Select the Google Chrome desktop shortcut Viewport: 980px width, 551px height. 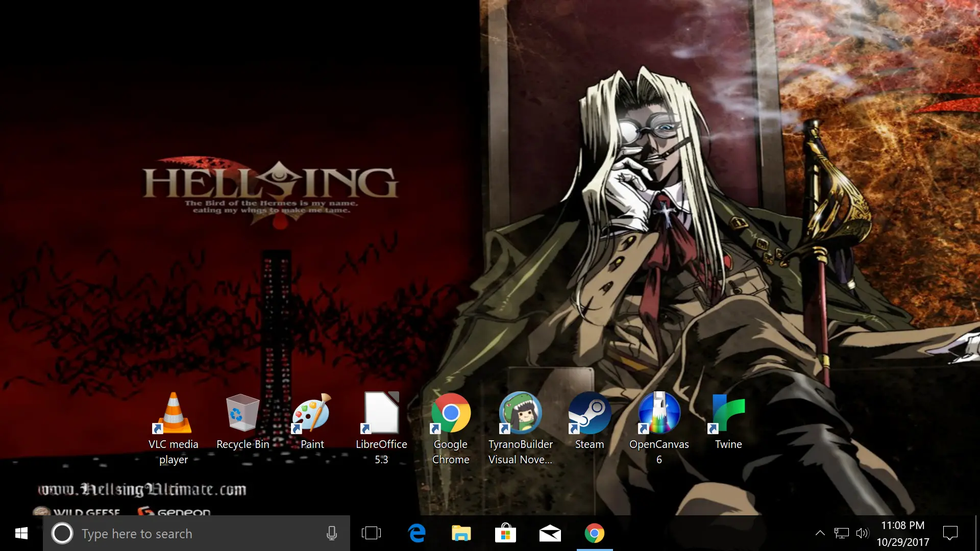(451, 429)
